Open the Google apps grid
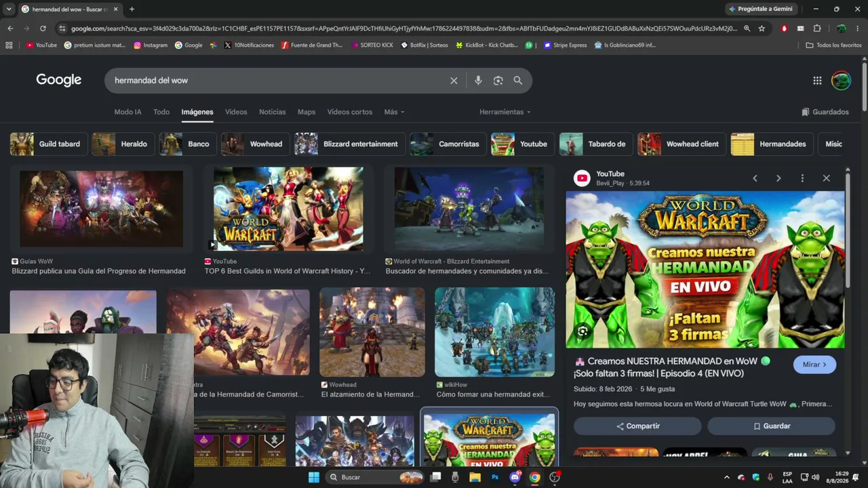The image size is (868, 488). tap(817, 81)
